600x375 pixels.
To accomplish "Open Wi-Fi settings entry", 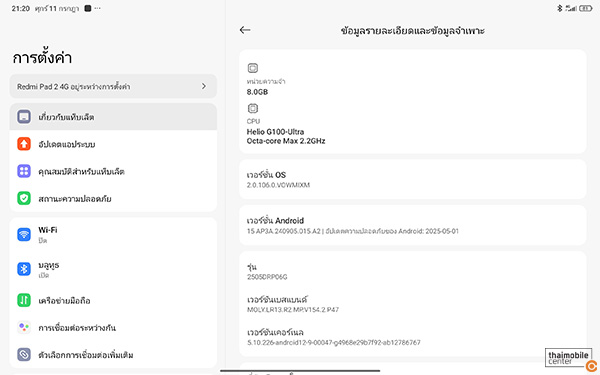I will pyautogui.click(x=113, y=234).
